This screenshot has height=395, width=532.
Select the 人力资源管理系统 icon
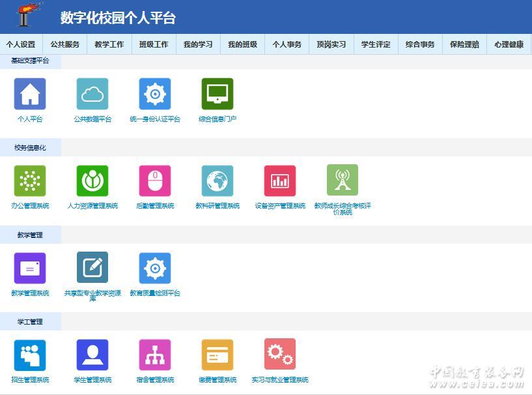pos(92,181)
